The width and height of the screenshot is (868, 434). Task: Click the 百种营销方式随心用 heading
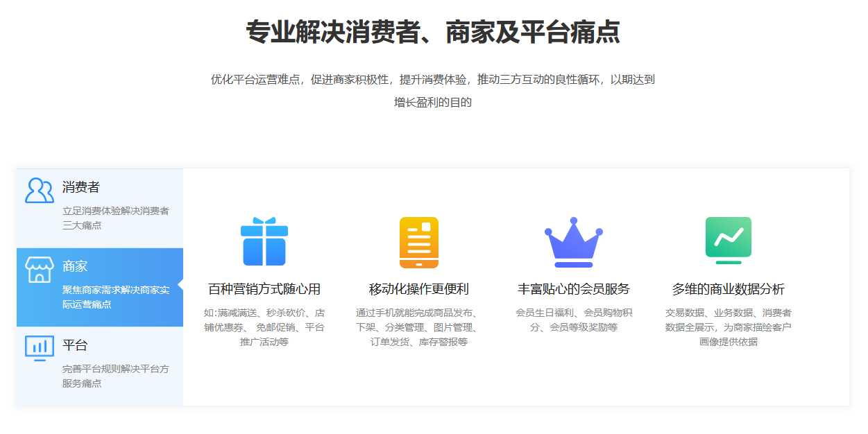coord(264,289)
